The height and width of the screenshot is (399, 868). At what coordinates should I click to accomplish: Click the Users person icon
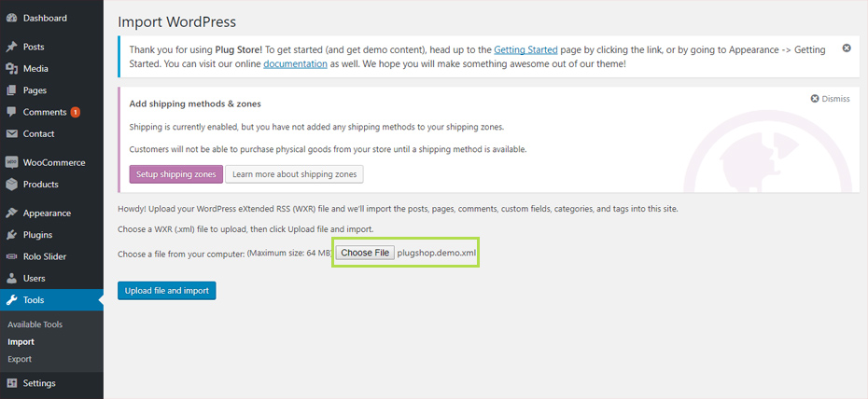pos(11,279)
